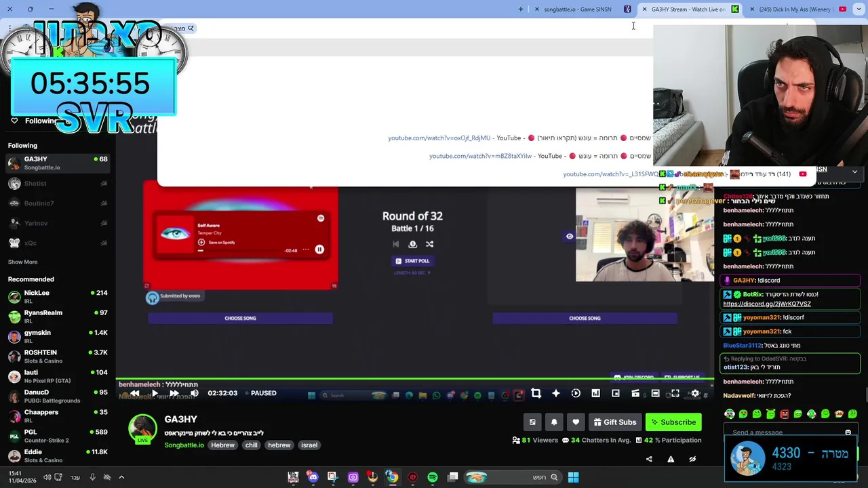Go to previous battle in Songbattle
This screenshot has width=868, height=488.
[395, 244]
